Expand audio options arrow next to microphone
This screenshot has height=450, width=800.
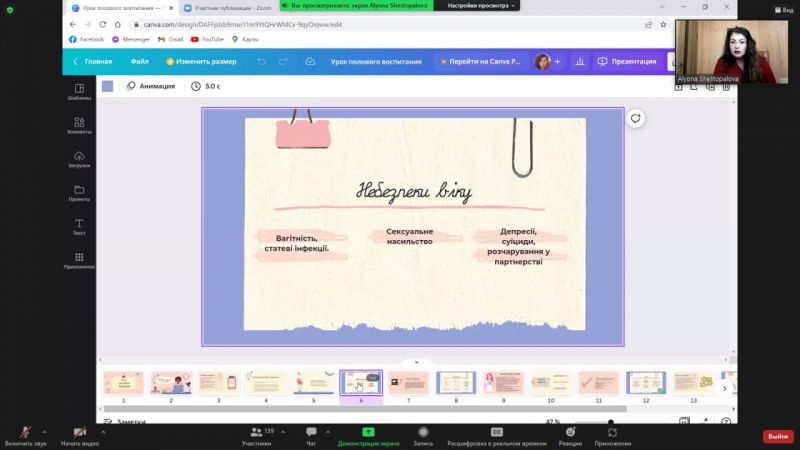[x=44, y=432]
